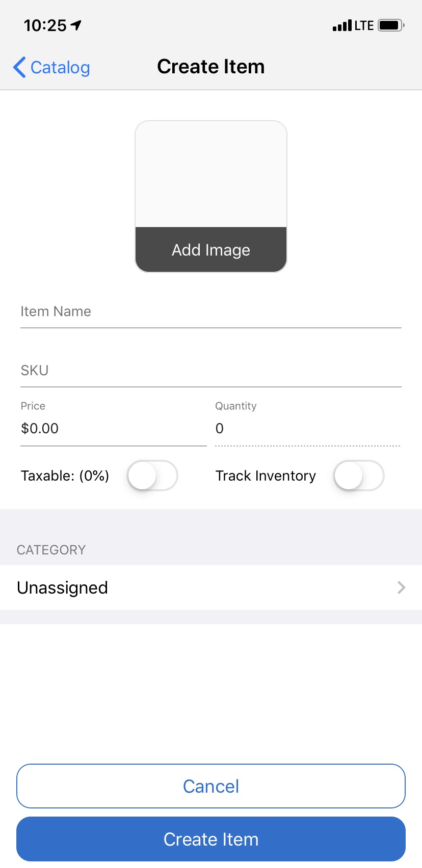Tap the Add Image label bar

click(x=211, y=249)
